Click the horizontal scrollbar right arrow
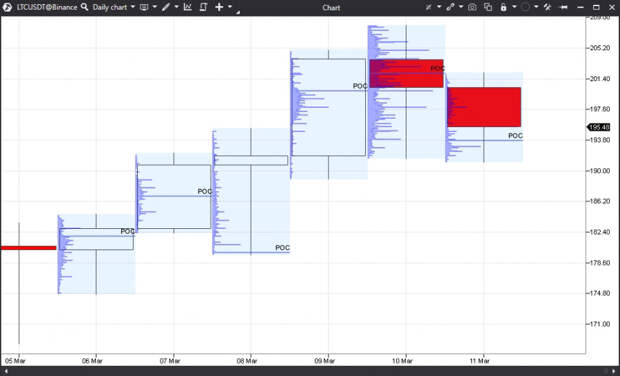Screen dimensions: 620x376 [614, 371]
